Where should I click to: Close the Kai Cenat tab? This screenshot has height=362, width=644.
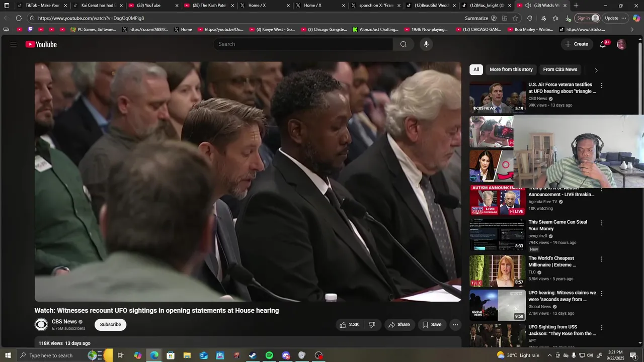pos(121,6)
